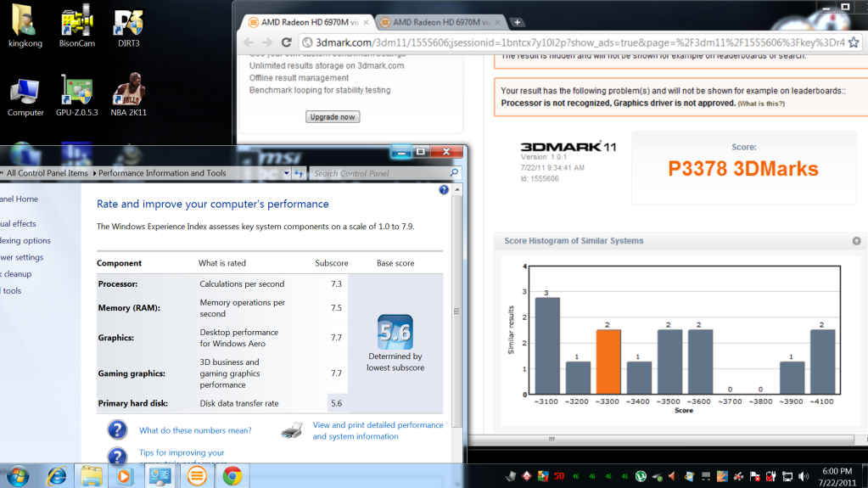Click the printer icon beside the print link
Screen dimensions: 868x488
pyautogui.click(x=292, y=429)
